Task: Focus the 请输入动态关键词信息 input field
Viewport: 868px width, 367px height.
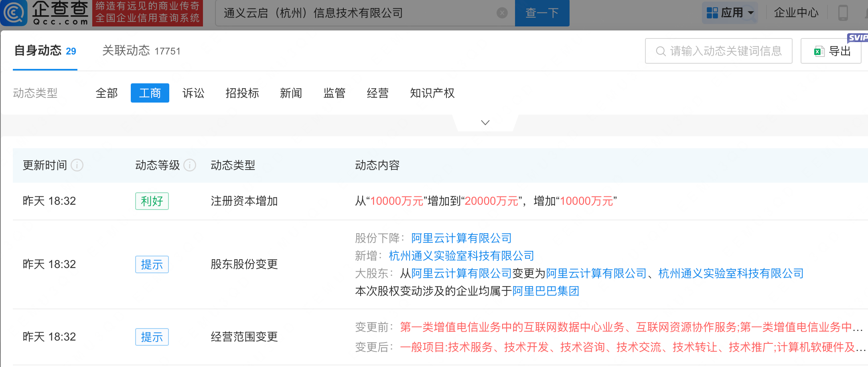Action: (726, 51)
